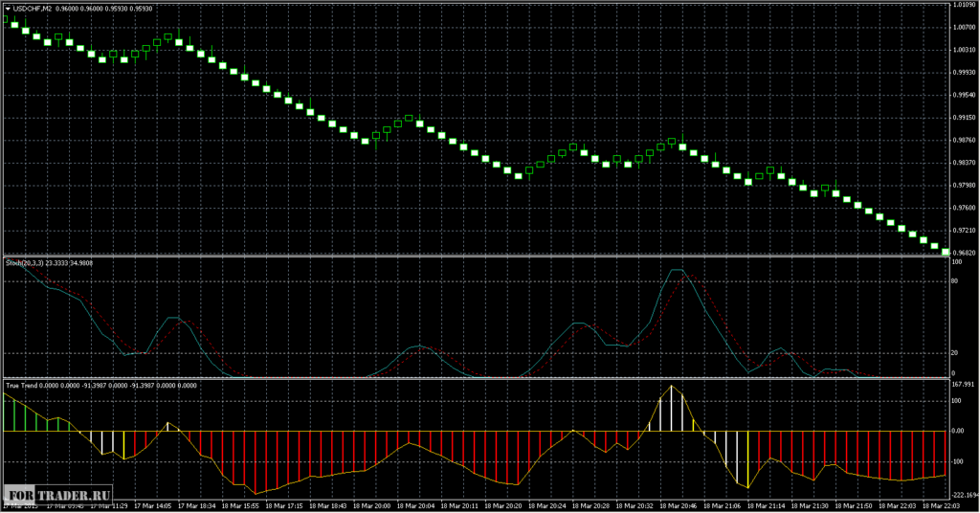Open the FORTRADER.RU watermark logo

pyautogui.click(x=58, y=494)
